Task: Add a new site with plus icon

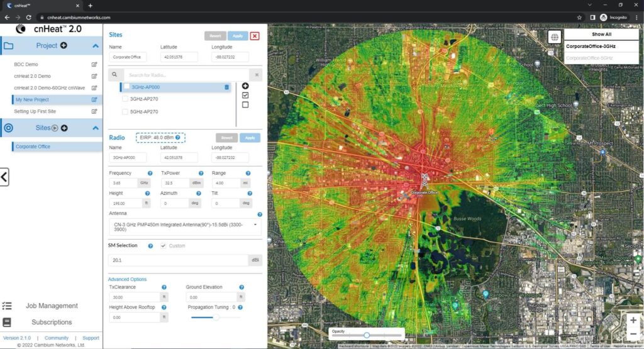Action: point(64,128)
